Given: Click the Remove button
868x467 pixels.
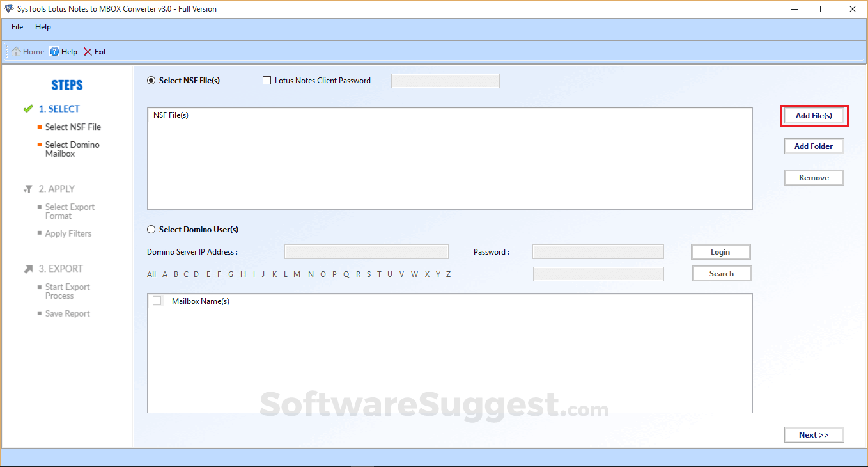Looking at the screenshot, I should coord(814,177).
